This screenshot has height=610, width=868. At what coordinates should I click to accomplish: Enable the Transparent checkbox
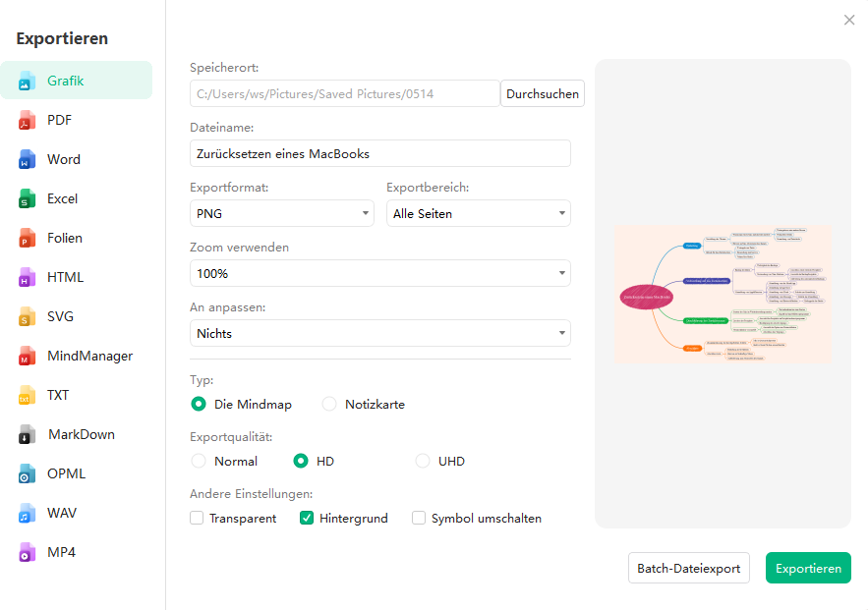[198, 518]
